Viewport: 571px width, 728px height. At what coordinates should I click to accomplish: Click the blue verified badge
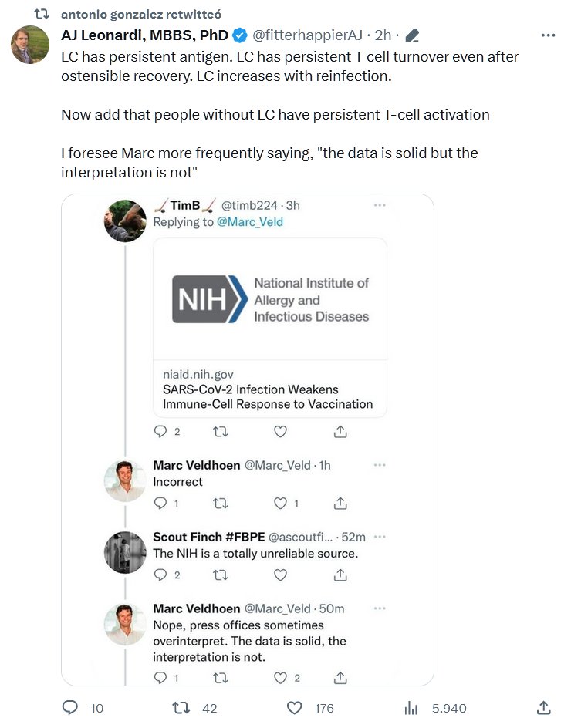tap(241, 35)
